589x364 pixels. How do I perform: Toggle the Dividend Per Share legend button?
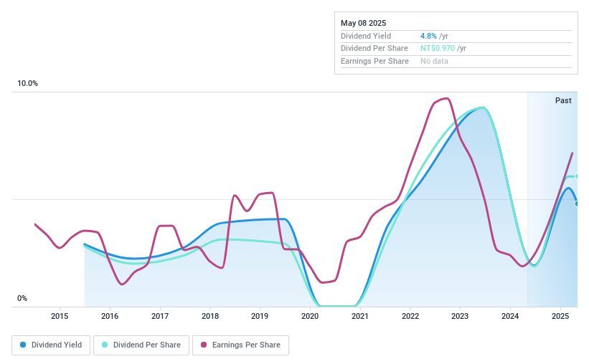141,345
